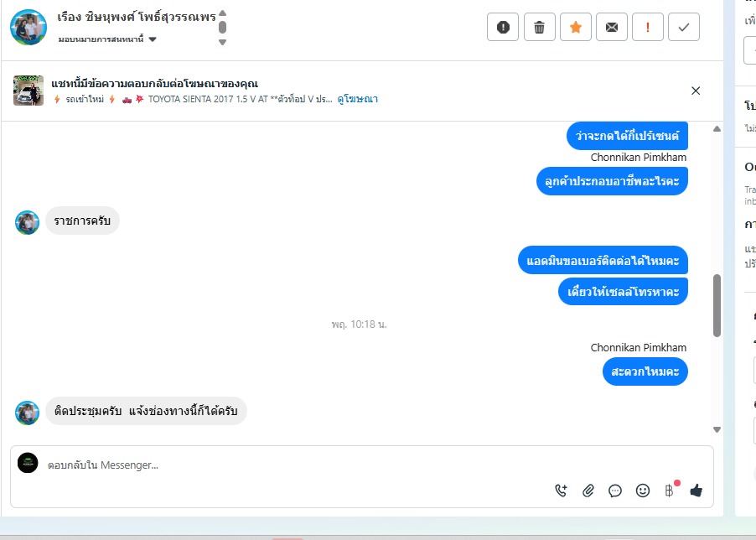
Task: Open the TOYOTA SIENTA ad thumbnail
Action: (x=28, y=91)
